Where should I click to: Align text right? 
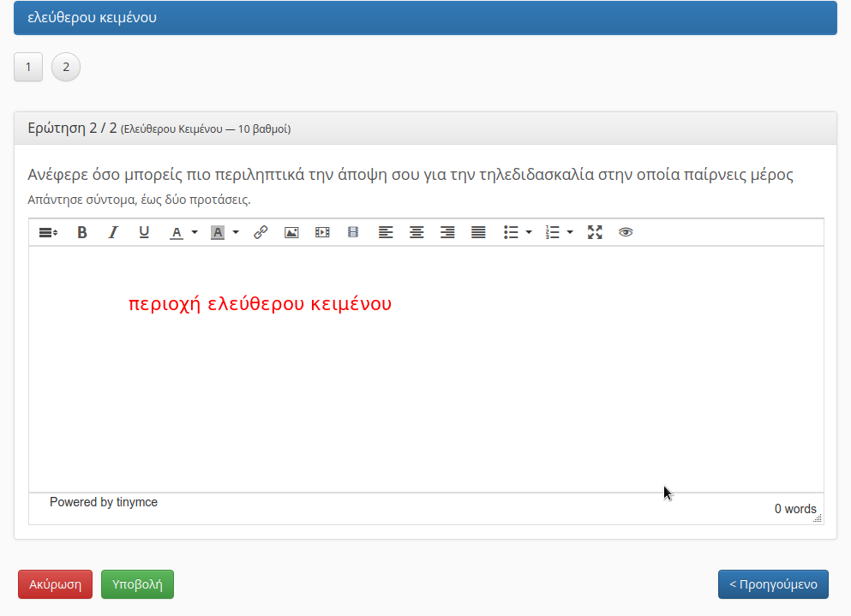pyautogui.click(x=447, y=232)
